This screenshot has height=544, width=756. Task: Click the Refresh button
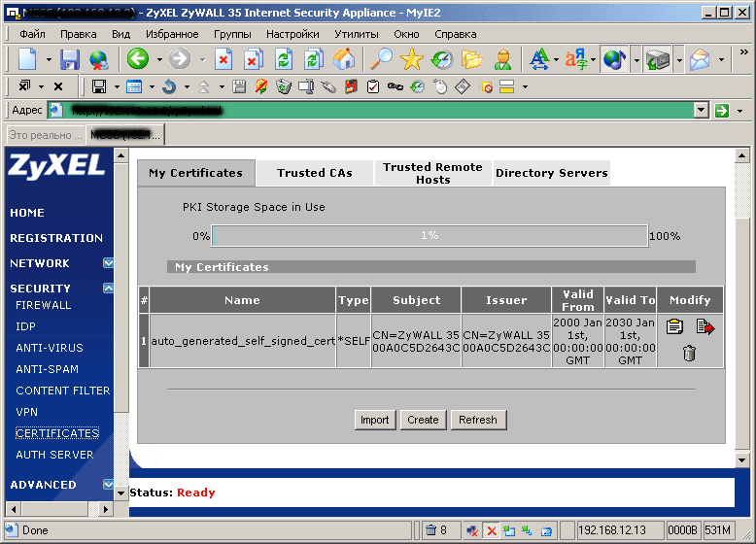[478, 420]
